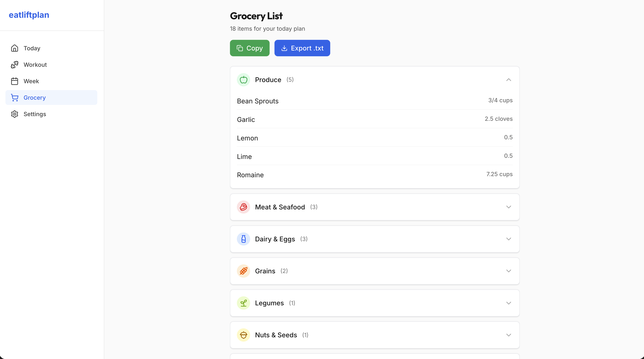This screenshot has width=644, height=359.
Task: Click the acorn Nuts & Seeds icon
Action: pos(243,335)
